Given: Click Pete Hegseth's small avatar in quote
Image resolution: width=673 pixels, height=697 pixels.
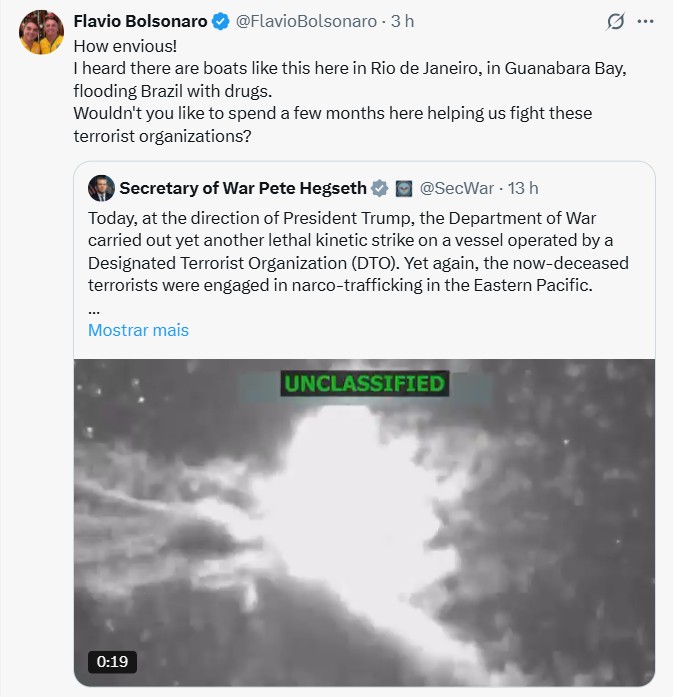Looking at the screenshot, I should tap(101, 188).
